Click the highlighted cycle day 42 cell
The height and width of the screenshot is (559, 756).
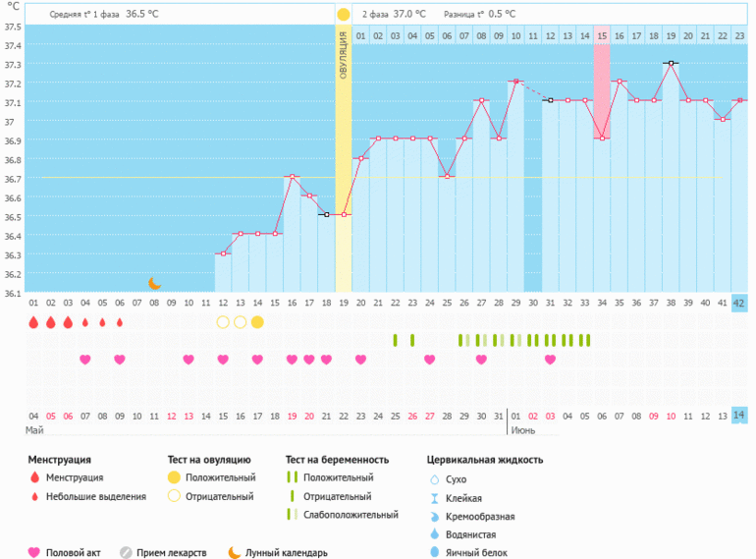(739, 303)
